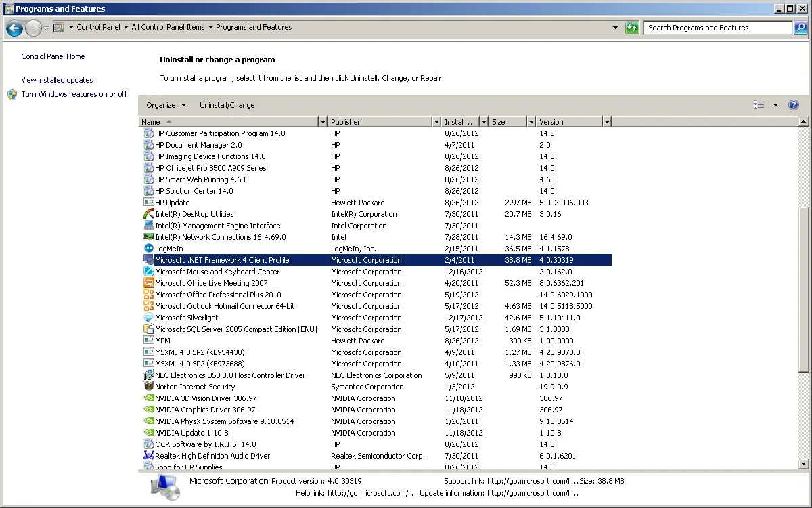
Task: Click the Intel(R) Desktop Utilities gauge icon
Action: coord(149,214)
